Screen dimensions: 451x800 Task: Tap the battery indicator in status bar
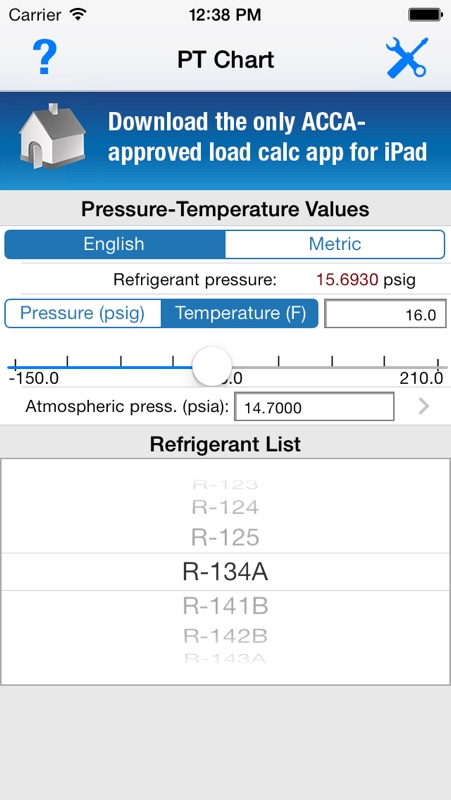(424, 15)
